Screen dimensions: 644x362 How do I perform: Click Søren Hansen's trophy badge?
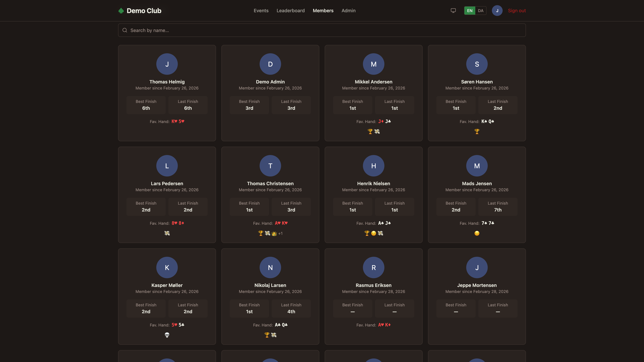[x=477, y=131]
